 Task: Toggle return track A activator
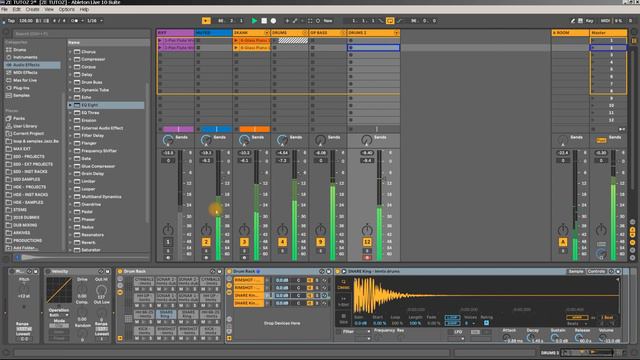[563, 242]
